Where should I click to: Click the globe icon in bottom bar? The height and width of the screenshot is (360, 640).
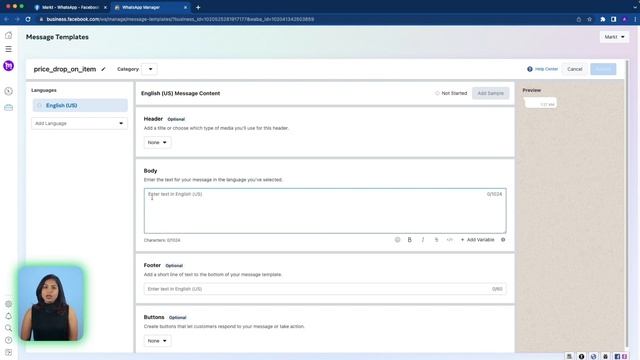[x=593, y=356]
